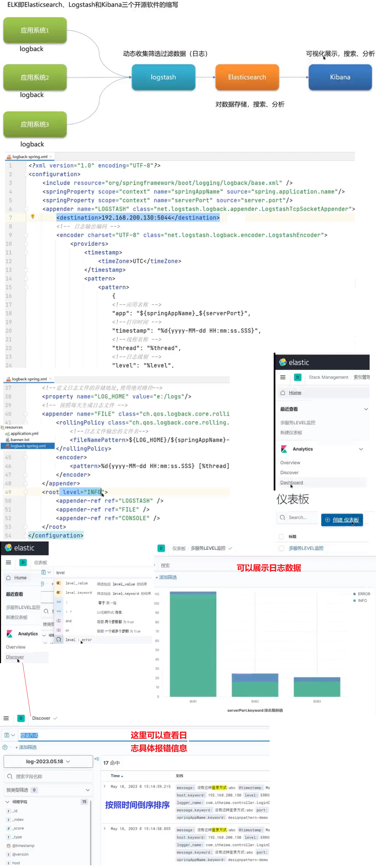
Task: Open Dashboard in the nav under 最近查看 chevron
Action: [x=291, y=482]
